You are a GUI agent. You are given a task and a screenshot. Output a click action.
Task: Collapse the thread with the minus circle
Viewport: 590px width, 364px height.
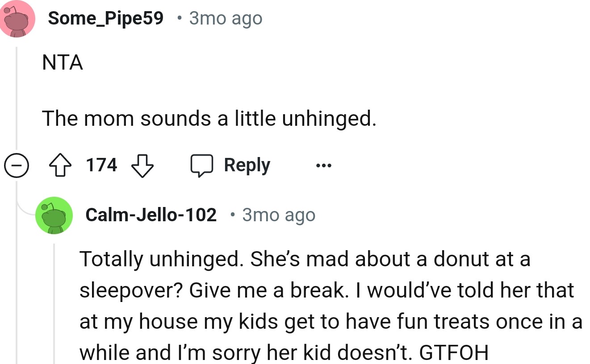coord(16,166)
